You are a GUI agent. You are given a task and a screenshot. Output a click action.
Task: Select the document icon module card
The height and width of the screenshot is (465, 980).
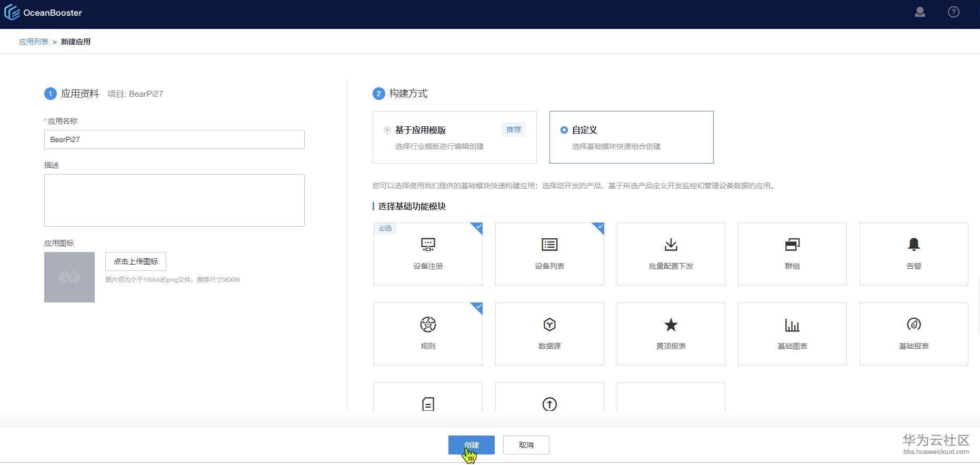click(428, 397)
